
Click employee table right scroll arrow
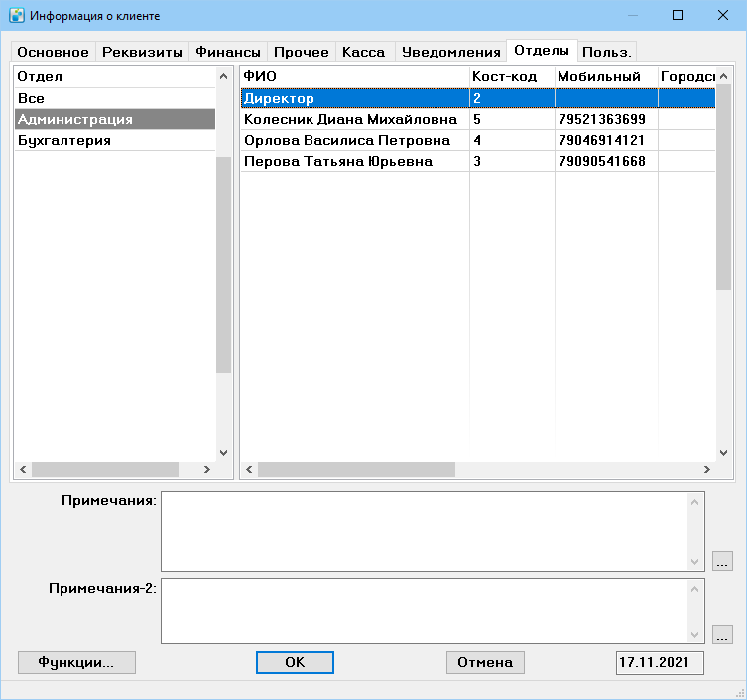pyautogui.click(x=707, y=469)
